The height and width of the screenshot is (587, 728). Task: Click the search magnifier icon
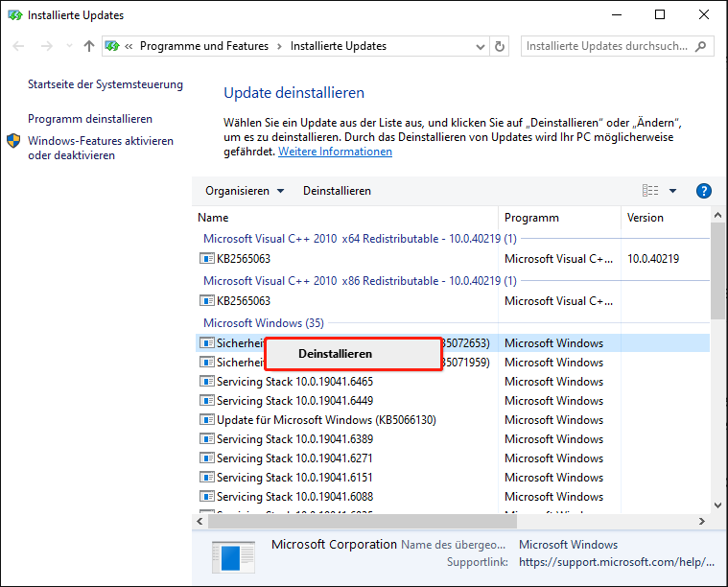tap(703, 46)
